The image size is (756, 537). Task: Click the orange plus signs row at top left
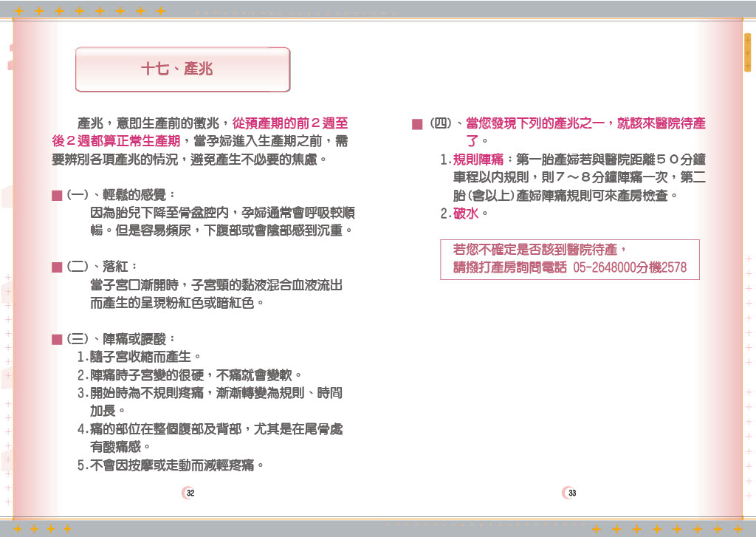(x=89, y=11)
